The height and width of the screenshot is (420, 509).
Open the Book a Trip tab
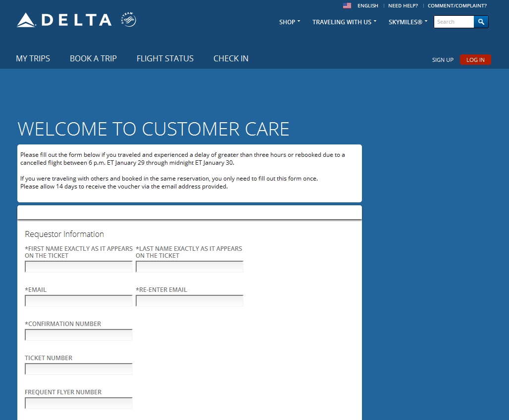(x=93, y=58)
